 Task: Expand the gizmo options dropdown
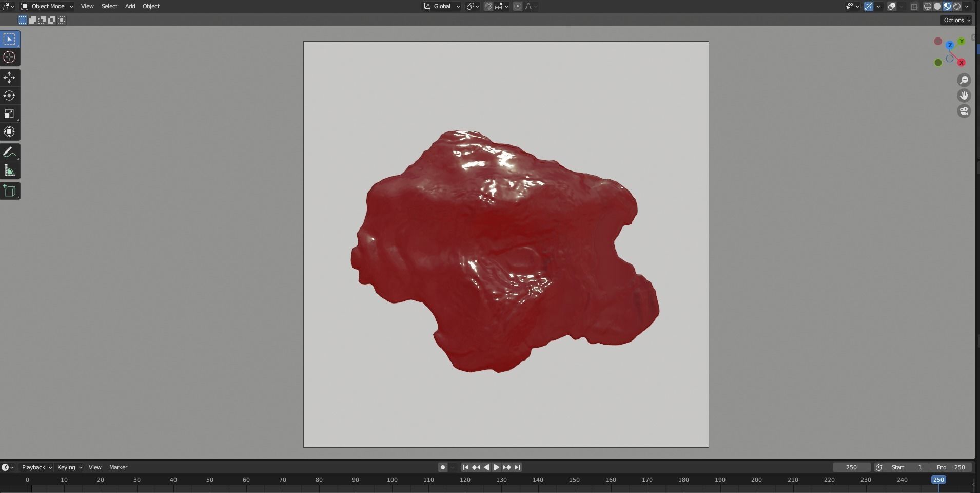point(878,6)
